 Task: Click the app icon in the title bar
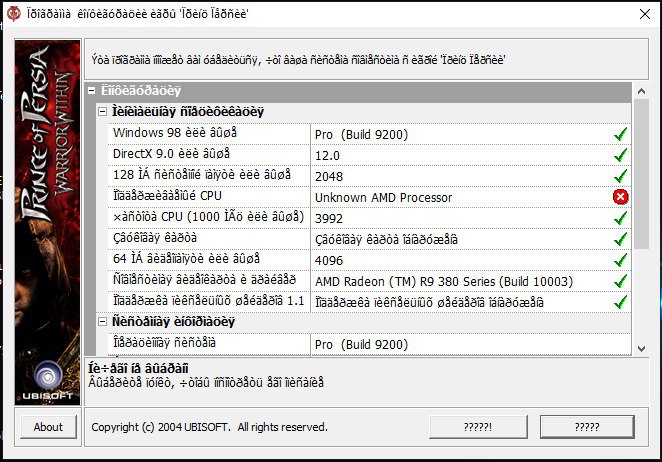coord(14,14)
